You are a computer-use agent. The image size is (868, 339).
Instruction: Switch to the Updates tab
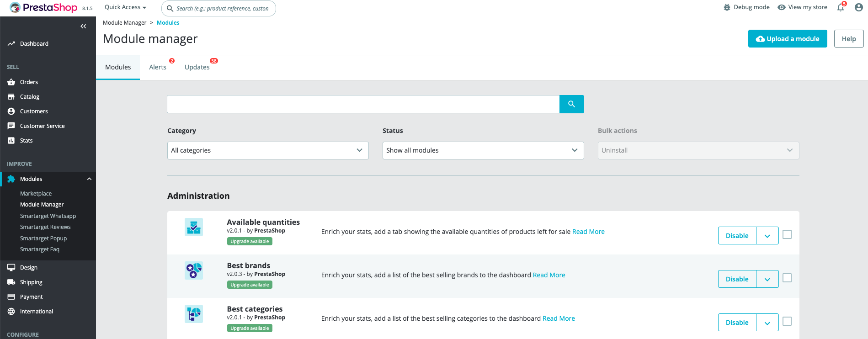click(x=197, y=67)
